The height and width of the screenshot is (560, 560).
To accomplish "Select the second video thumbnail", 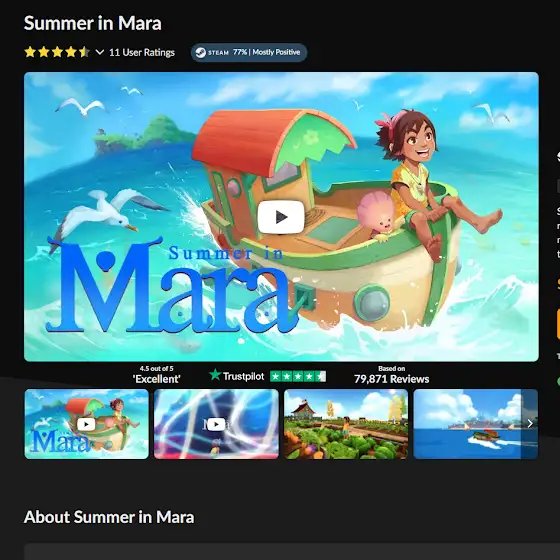I will point(216,424).
